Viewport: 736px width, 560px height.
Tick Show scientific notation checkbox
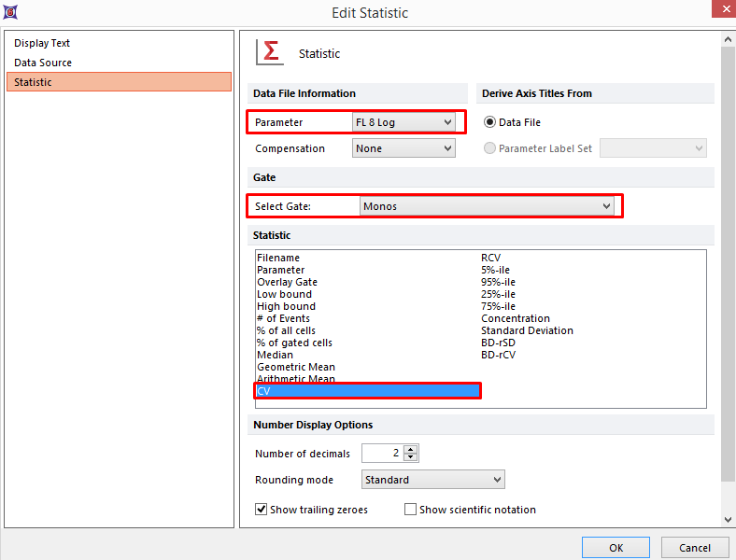(x=410, y=510)
